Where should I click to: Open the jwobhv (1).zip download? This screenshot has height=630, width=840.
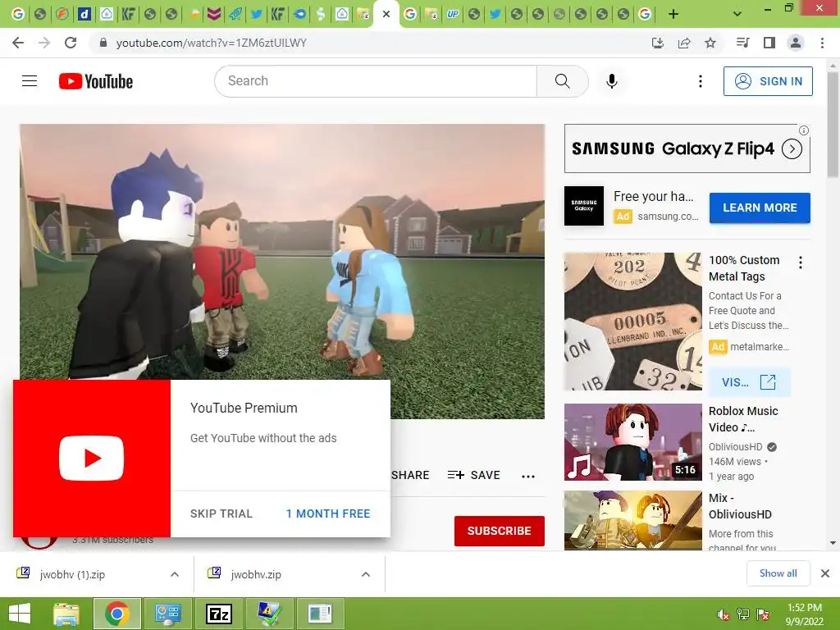click(72, 574)
